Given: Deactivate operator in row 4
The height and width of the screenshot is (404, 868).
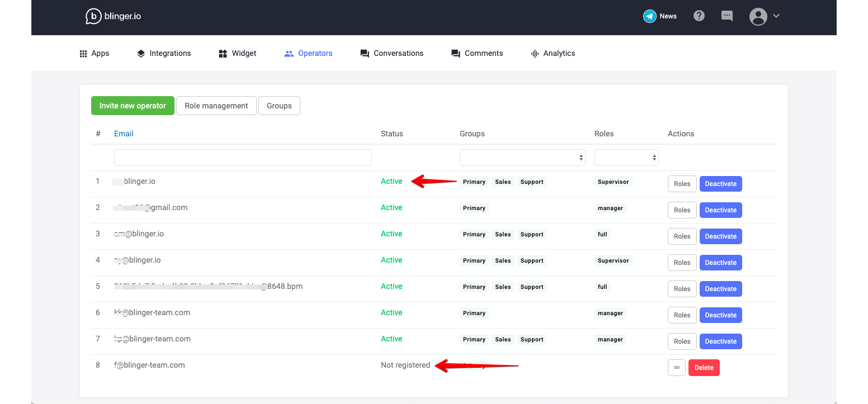Looking at the screenshot, I should click(721, 263).
